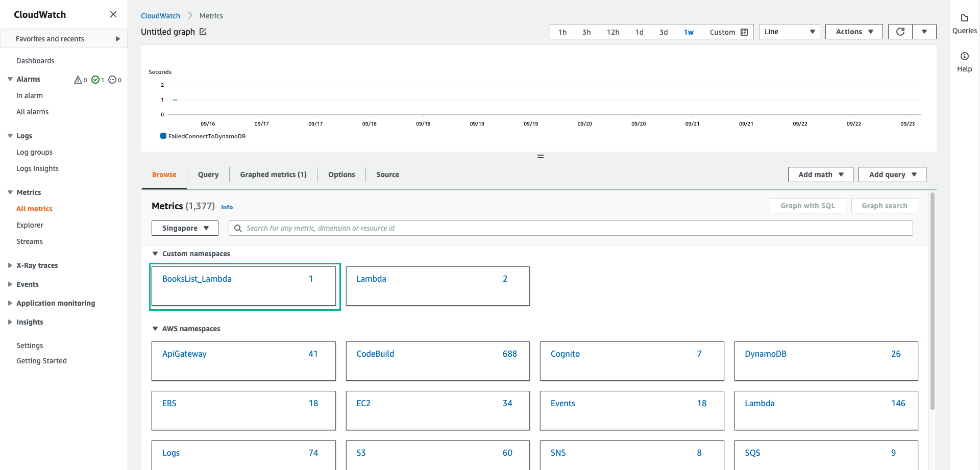
Task: Click the FailedConnectToDynamoDB legend color
Action: click(163, 136)
